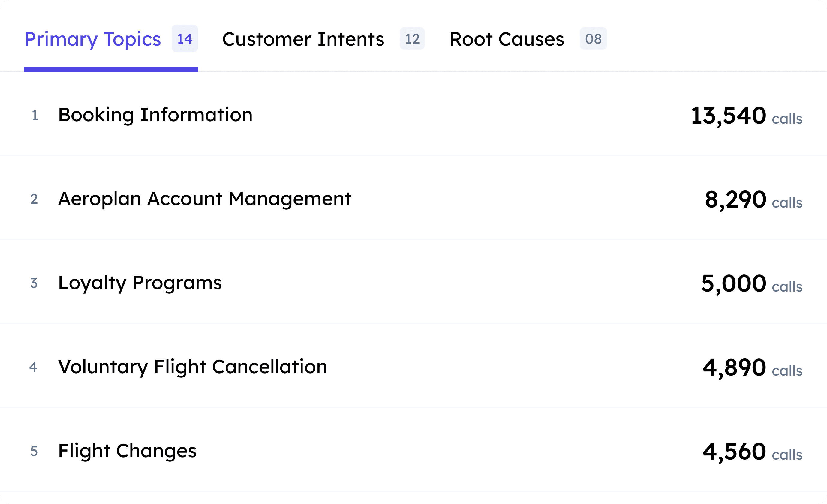Image resolution: width=827 pixels, height=504 pixels.
Task: Select Voluntary Flight Cancellation topic
Action: click(x=192, y=366)
